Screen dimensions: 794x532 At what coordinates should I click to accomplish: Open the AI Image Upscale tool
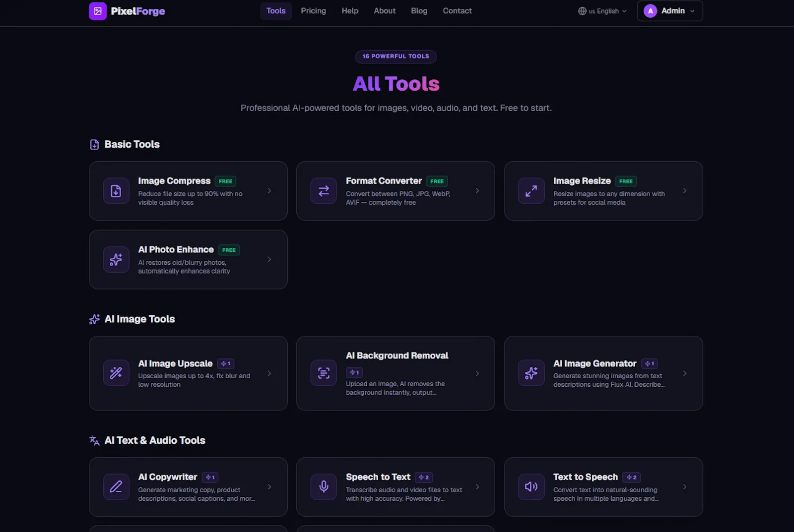tap(188, 373)
